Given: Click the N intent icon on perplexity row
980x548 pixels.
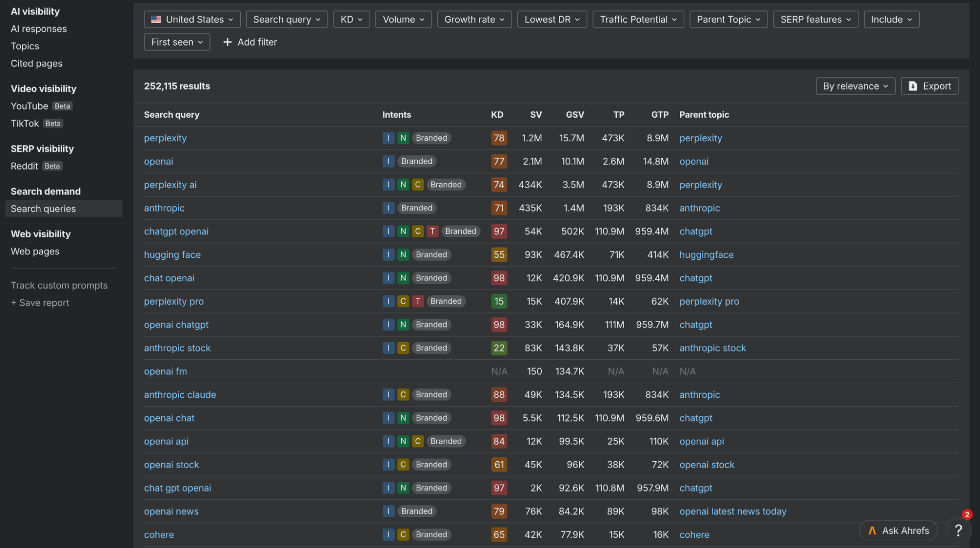Looking at the screenshot, I should (x=403, y=138).
